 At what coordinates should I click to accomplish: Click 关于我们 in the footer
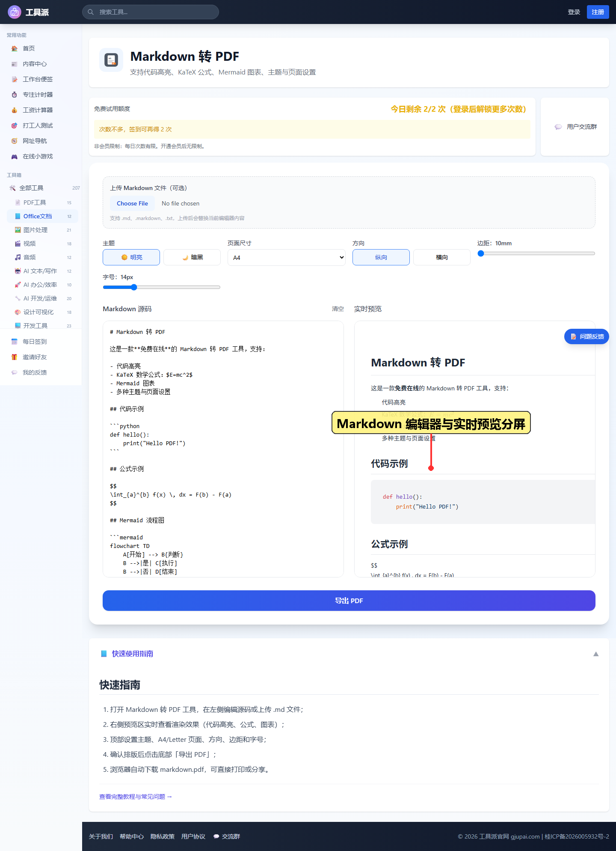[101, 836]
